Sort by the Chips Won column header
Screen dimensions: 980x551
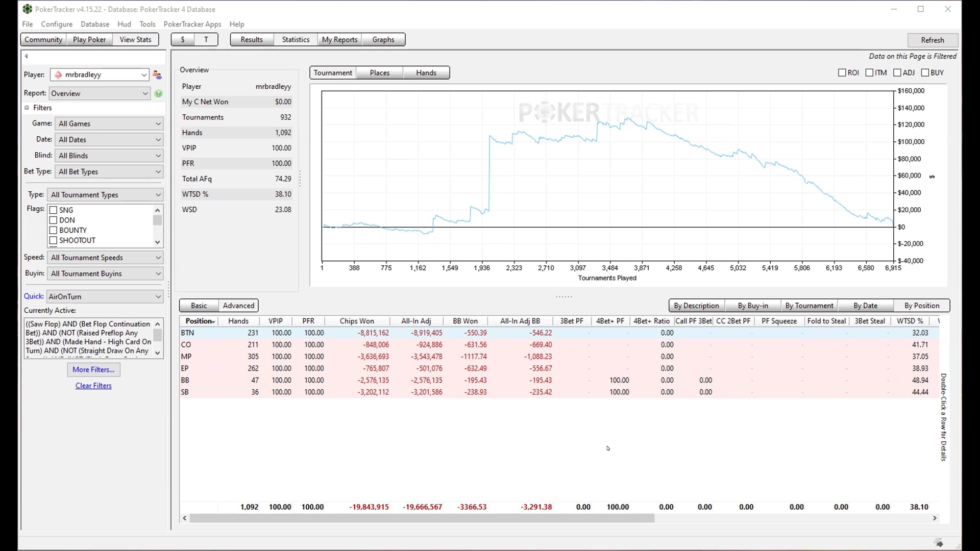point(357,321)
